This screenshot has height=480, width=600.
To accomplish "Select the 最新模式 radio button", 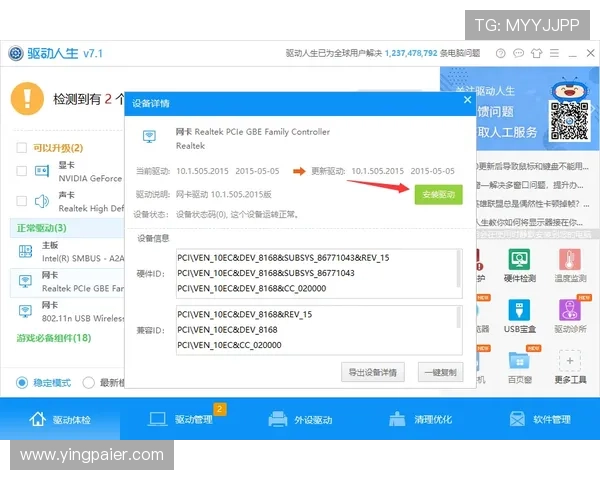I will click(88, 382).
